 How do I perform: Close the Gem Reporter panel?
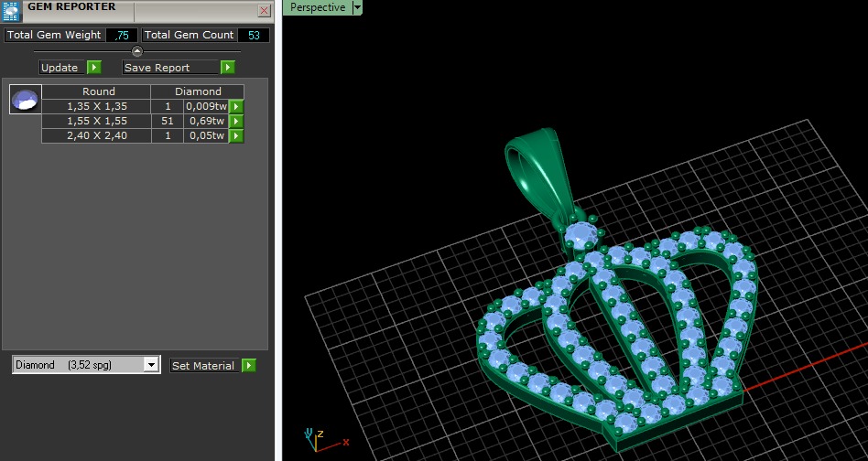[265, 10]
